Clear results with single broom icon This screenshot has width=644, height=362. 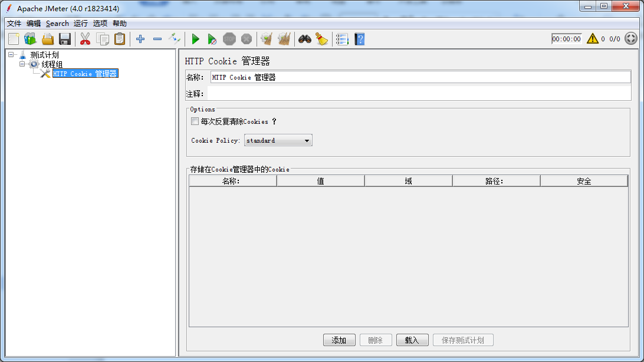click(267, 39)
